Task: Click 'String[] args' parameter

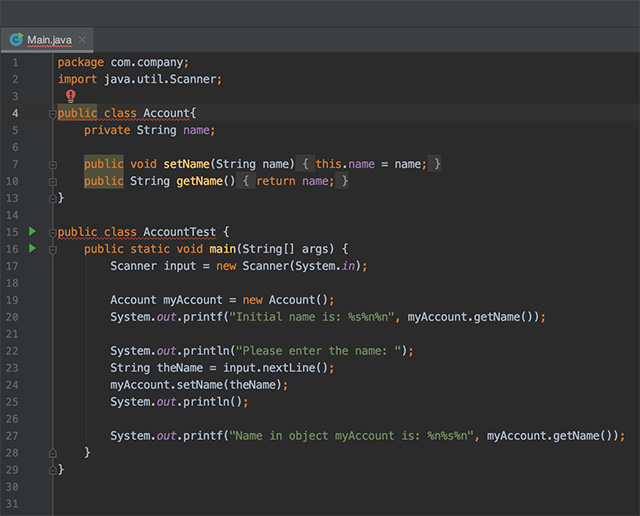Action: [285, 249]
